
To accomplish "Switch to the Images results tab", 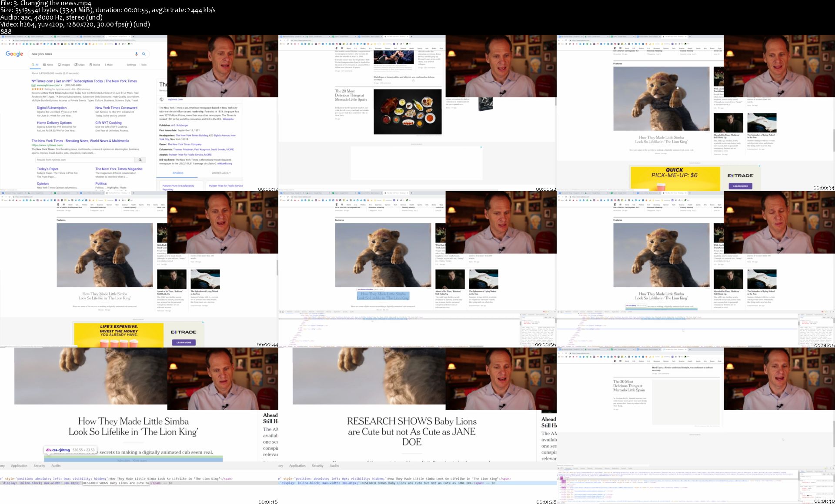I will 64,65.
